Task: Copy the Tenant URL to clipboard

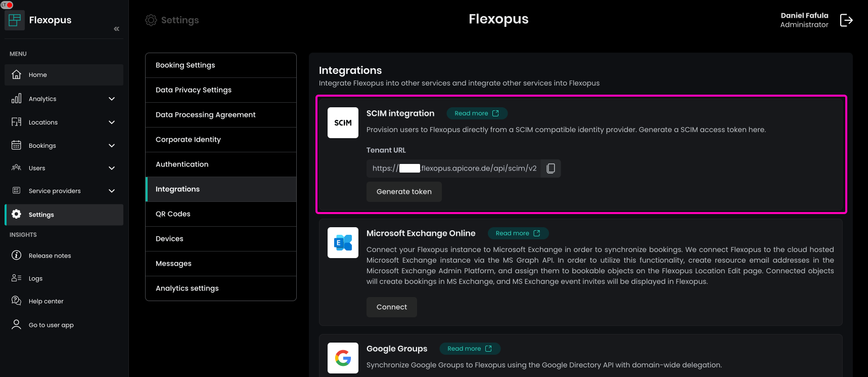Action: click(551, 169)
